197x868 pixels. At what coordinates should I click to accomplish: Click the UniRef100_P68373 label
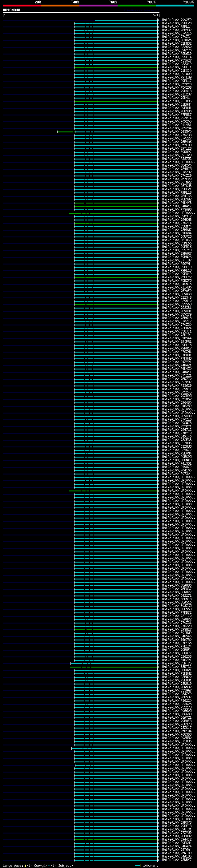click(x=177, y=724)
